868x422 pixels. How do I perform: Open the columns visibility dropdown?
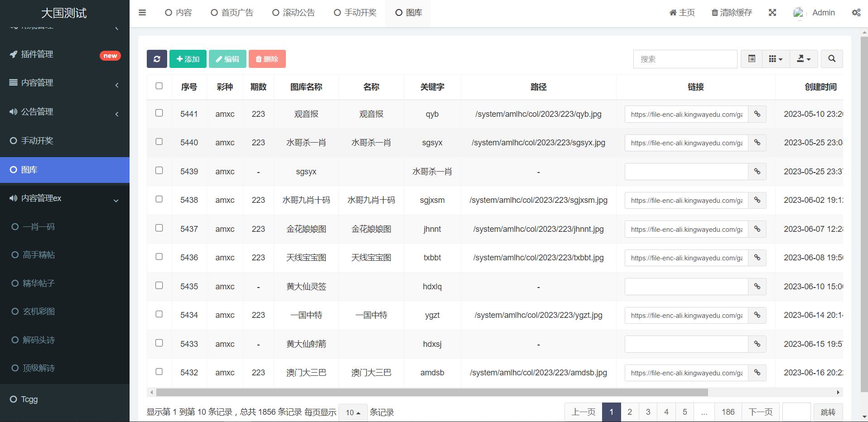(776, 59)
